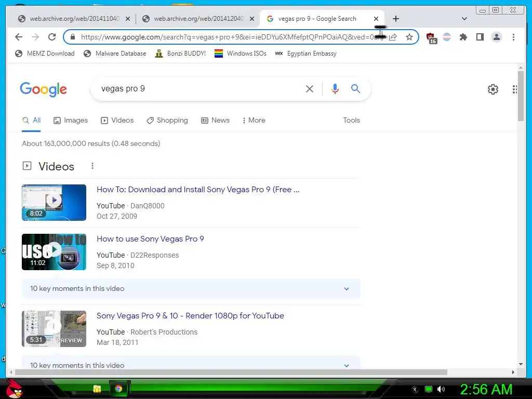Screen dimensions: 532x399
Task: Open How To: Download and Install Sony Vegas Pro 9 link
Action: (198, 190)
